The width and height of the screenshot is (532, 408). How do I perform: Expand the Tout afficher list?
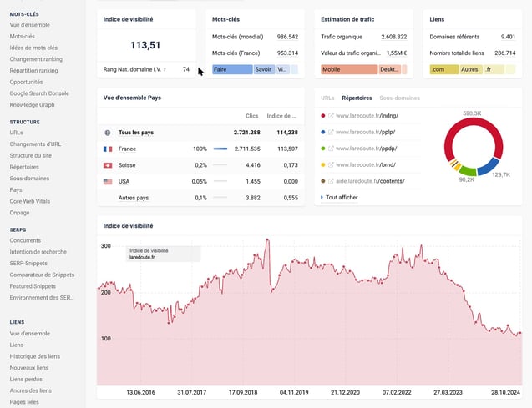[x=339, y=197]
